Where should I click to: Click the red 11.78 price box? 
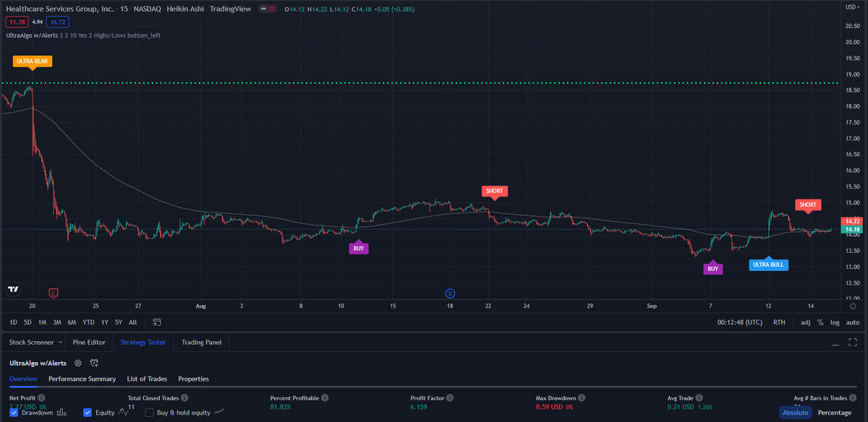[17, 22]
